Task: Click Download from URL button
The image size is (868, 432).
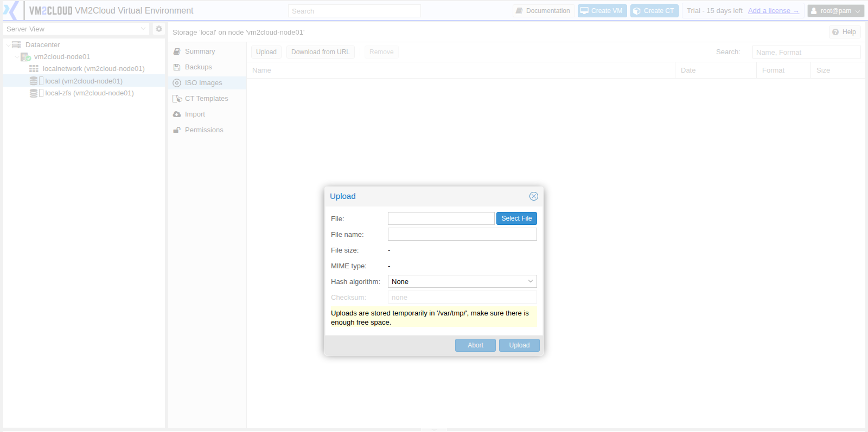Action: point(321,52)
